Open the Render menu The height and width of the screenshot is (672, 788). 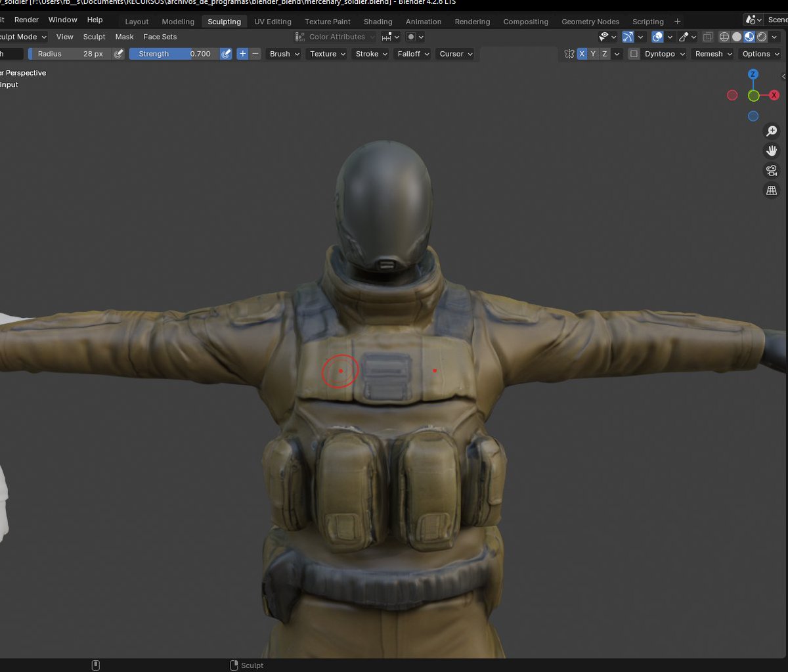[26, 20]
